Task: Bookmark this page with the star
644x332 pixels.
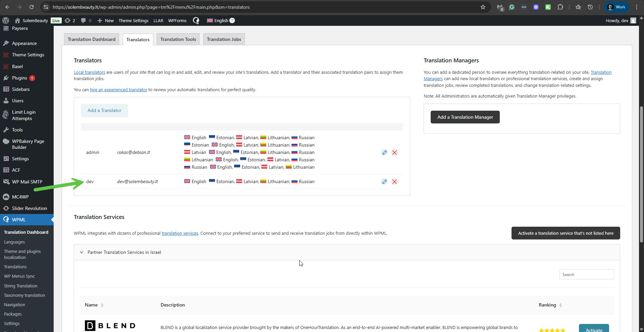Action: pyautogui.click(x=483, y=7)
